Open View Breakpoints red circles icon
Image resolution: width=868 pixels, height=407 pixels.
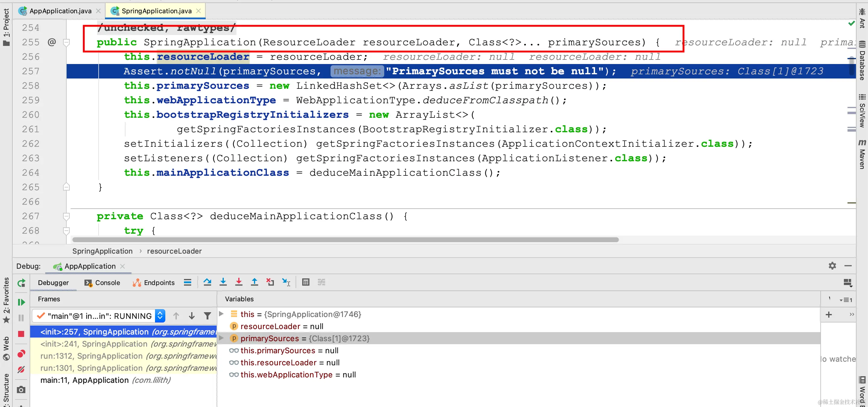pos(21,354)
